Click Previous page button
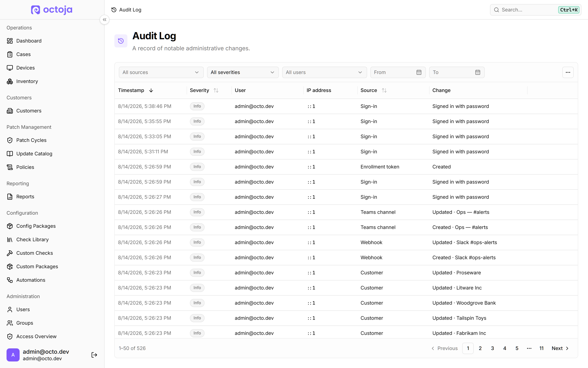This screenshot has width=588, height=368. (x=444, y=348)
